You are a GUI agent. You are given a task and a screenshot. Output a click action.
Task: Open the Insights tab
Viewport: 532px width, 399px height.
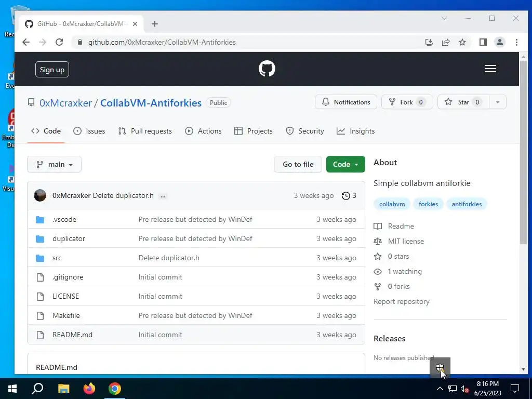tap(355, 131)
